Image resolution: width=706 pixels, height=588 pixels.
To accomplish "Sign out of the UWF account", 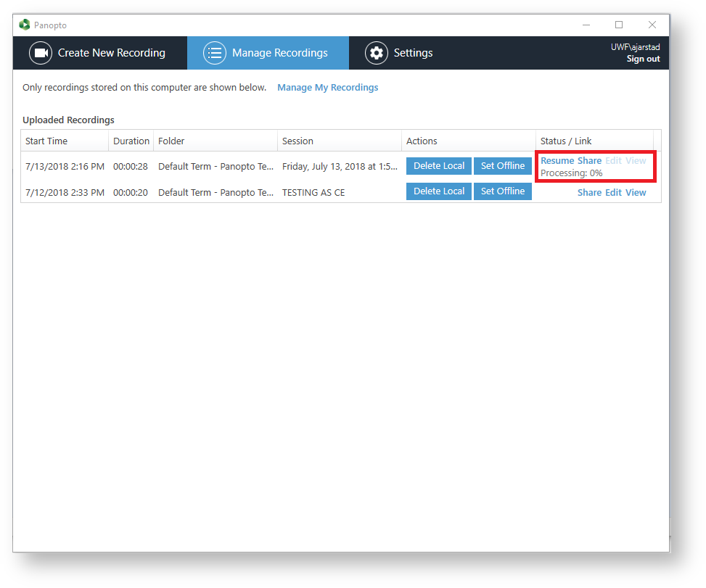I will click(x=643, y=59).
